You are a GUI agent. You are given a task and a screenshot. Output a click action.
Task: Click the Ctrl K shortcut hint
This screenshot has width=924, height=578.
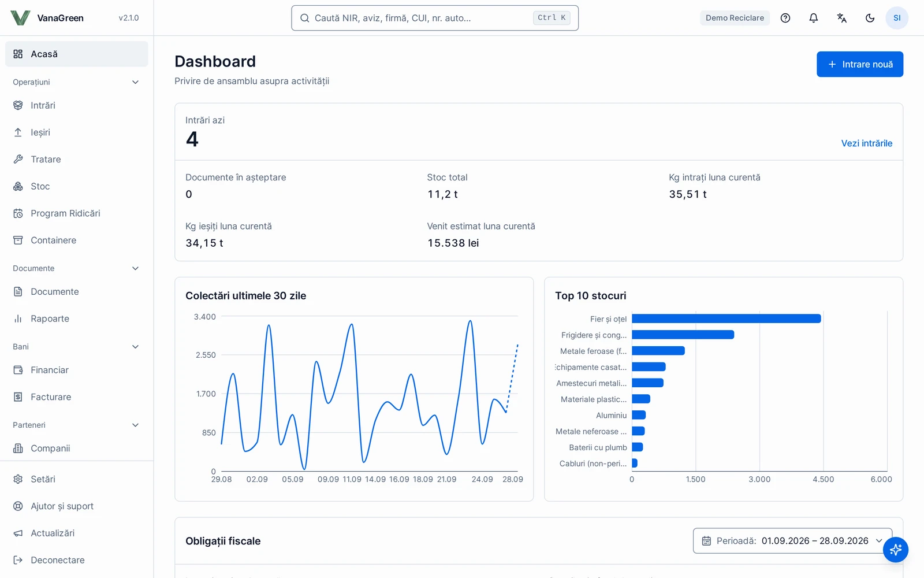tap(552, 18)
